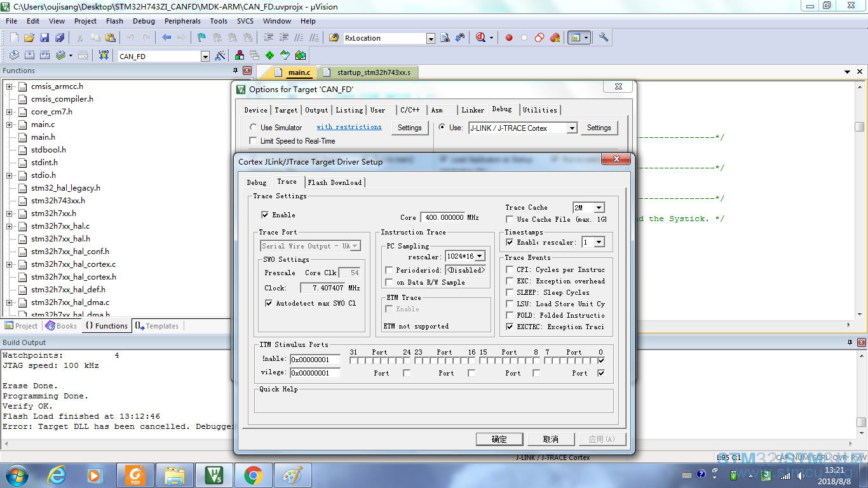This screenshot has width=868, height=488.
Task: Open the Utilities tab in Options for Target
Action: coord(540,110)
